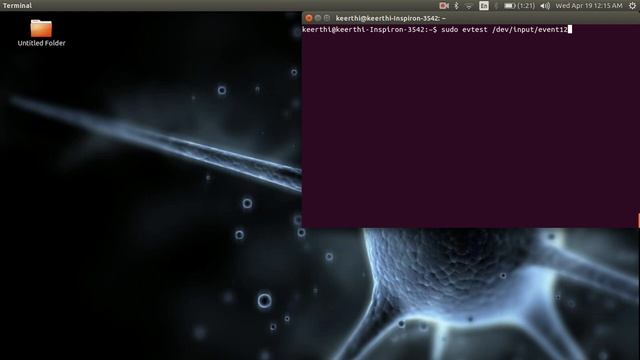Image resolution: width=640 pixels, height=360 pixels.
Task: Open the Bluetooth indicator menu
Action: [x=457, y=6]
